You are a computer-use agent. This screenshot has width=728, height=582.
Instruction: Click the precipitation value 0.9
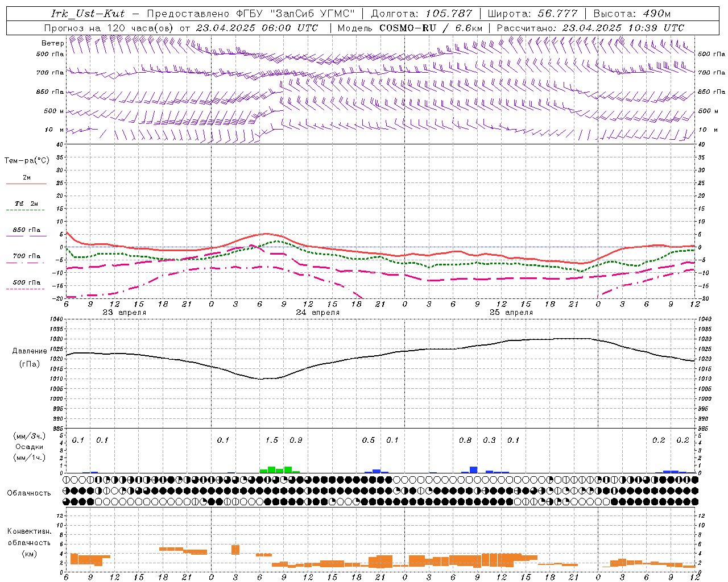click(296, 440)
